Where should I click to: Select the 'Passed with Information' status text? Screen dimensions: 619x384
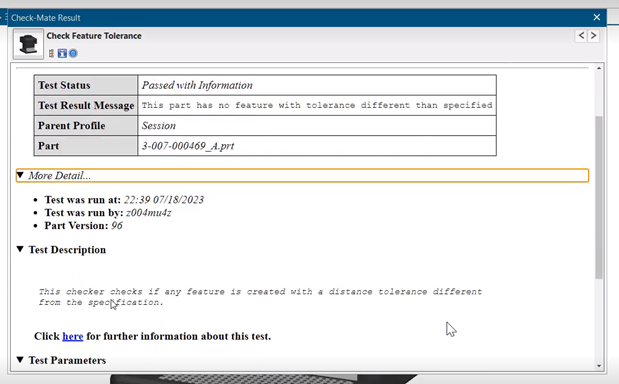pyautogui.click(x=197, y=85)
